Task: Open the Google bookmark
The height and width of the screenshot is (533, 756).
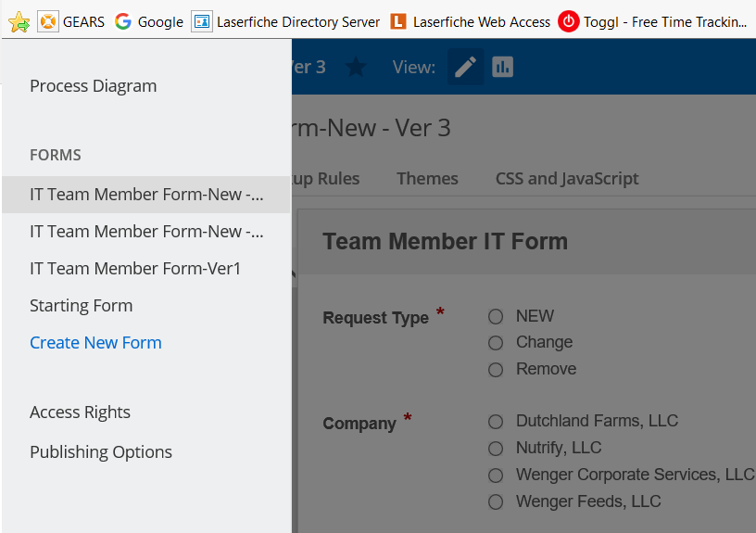Action: pos(149,21)
